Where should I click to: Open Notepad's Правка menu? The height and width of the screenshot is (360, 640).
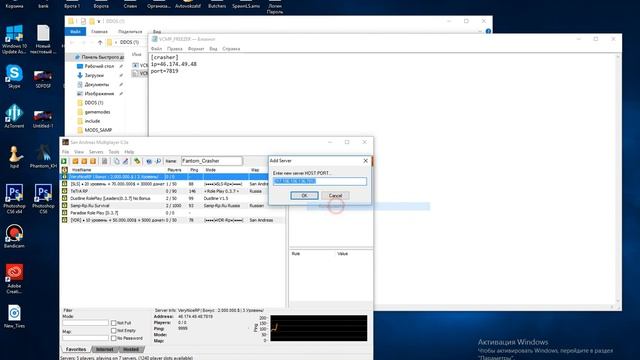[175, 49]
